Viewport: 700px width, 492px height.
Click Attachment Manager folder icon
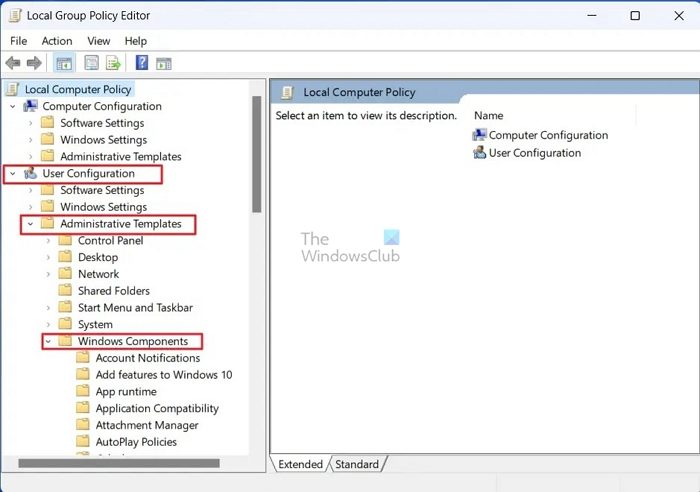point(83,425)
